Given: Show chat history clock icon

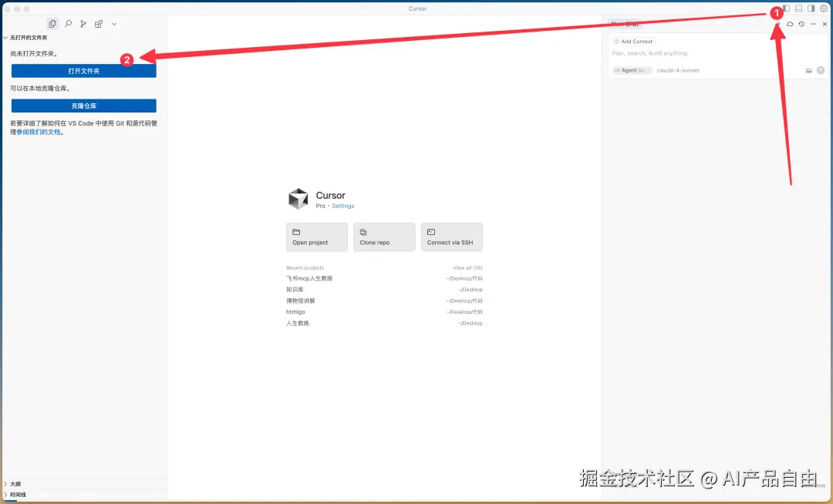Looking at the screenshot, I should (801, 24).
